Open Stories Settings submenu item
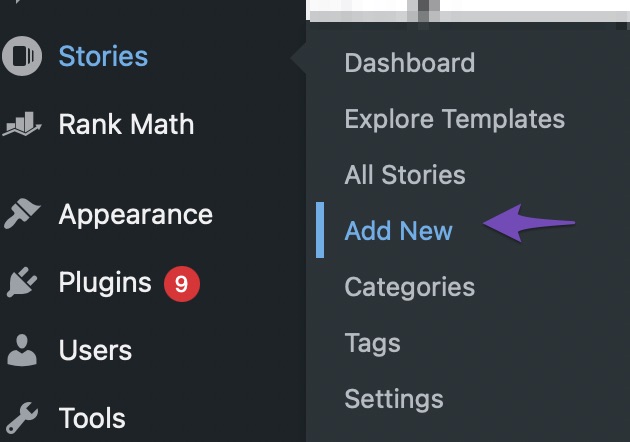This screenshot has width=630, height=442. (x=394, y=399)
